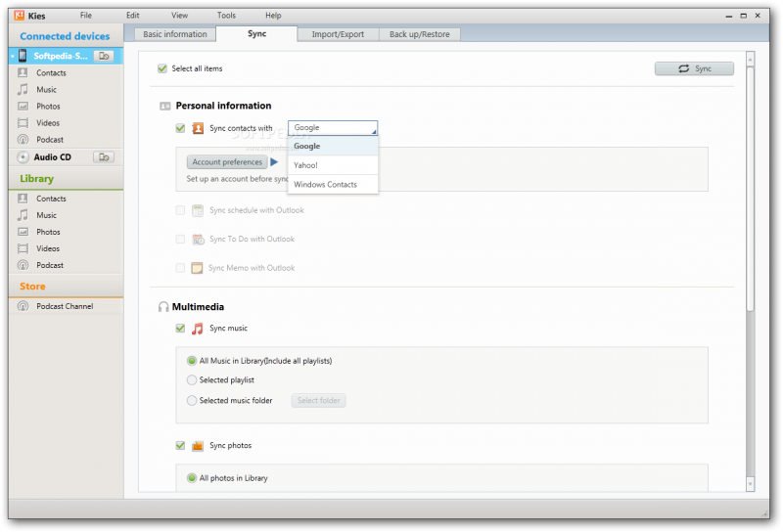Click the Sync Memo notepad icon
This screenshot has width=783, height=532.
pyautogui.click(x=198, y=268)
